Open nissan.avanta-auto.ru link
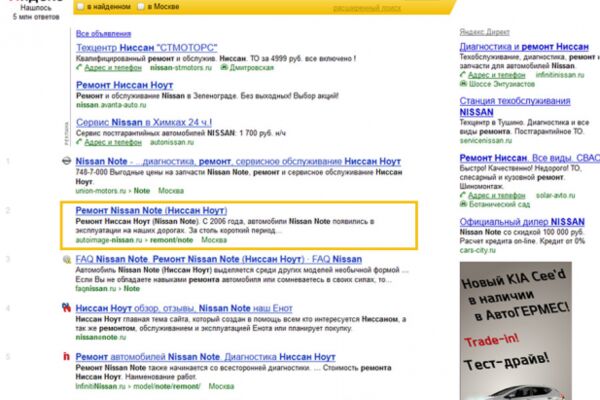The width and height of the screenshot is (600, 400). click(111, 105)
